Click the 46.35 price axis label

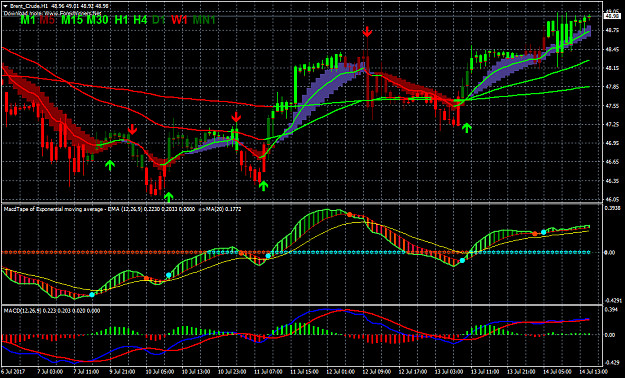pos(611,181)
